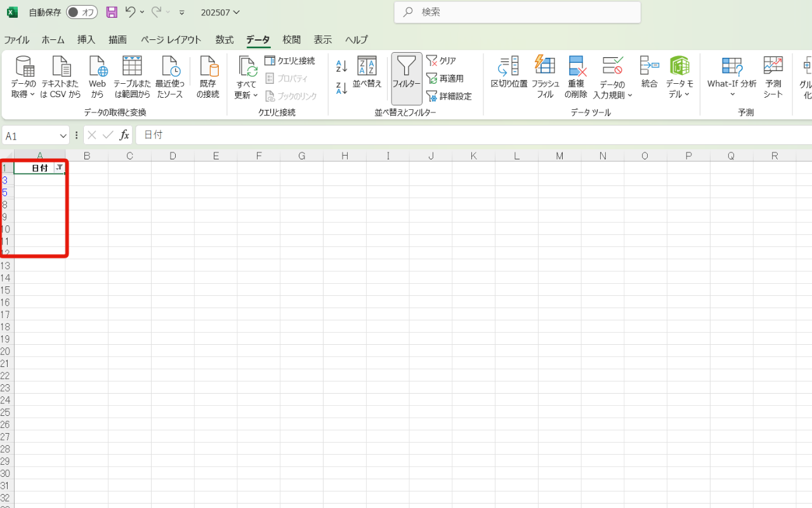Viewport: 812px width, 508px height.
Task: Switch to the 描画 tab
Action: (x=117, y=39)
